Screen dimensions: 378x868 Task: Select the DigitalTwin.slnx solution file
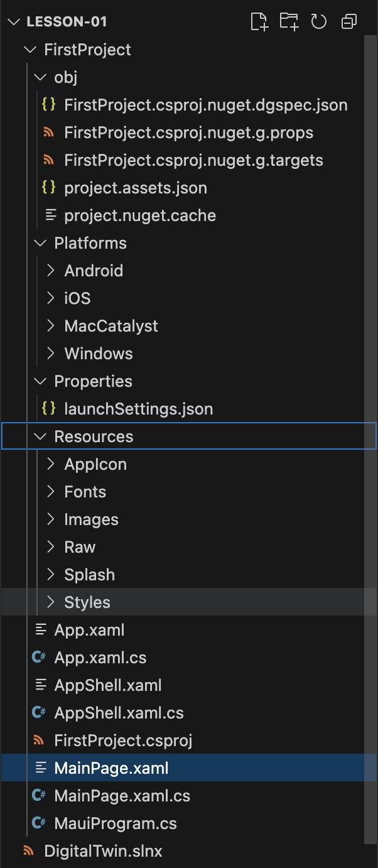coord(103,851)
